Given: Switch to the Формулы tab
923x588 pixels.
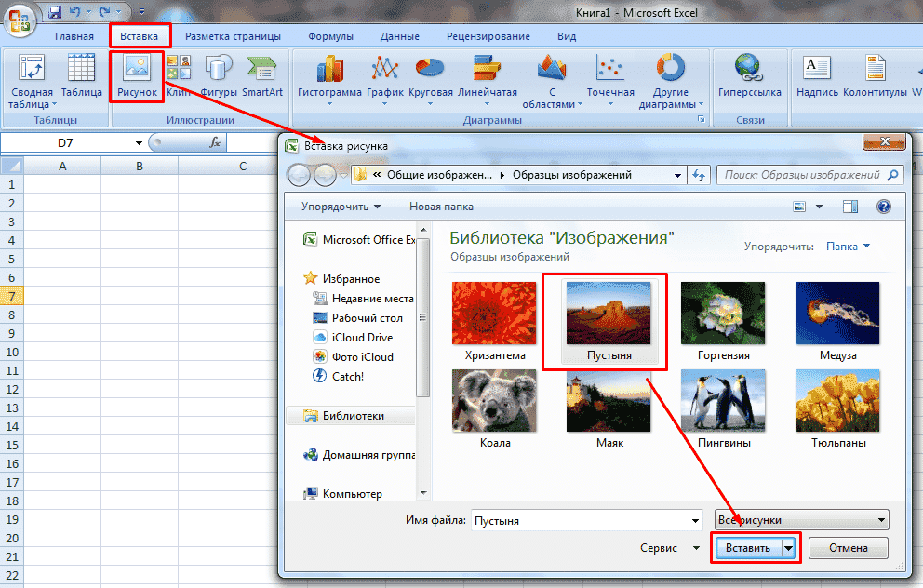Looking at the screenshot, I should [x=330, y=36].
